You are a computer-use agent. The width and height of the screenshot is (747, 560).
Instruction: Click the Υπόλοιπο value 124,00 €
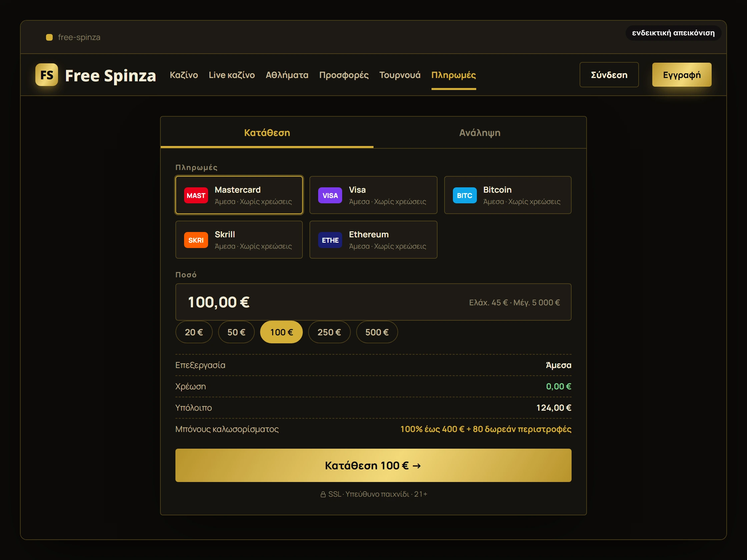pyautogui.click(x=554, y=408)
